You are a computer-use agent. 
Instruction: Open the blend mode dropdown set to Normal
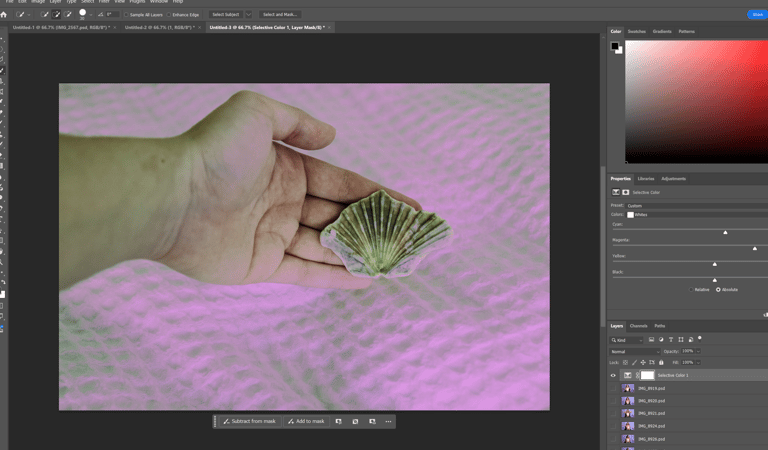632,351
